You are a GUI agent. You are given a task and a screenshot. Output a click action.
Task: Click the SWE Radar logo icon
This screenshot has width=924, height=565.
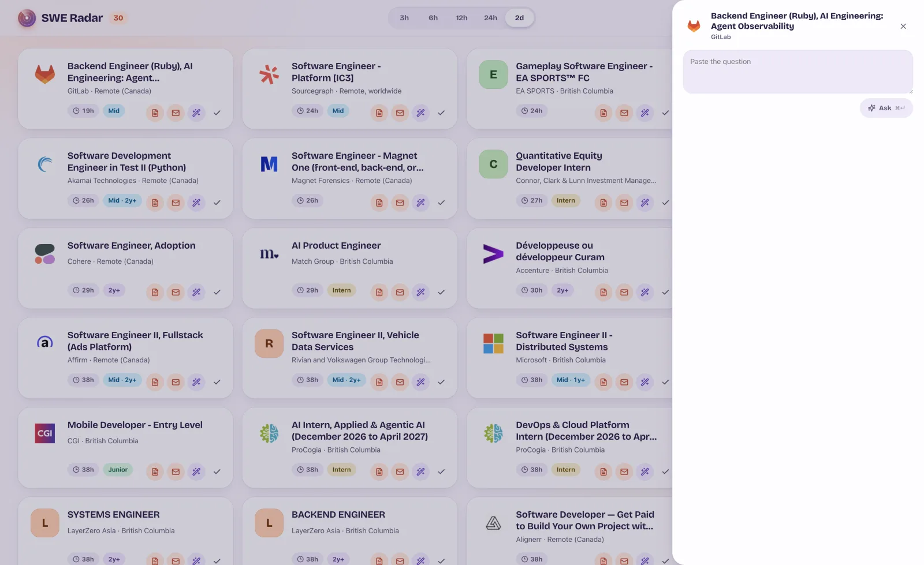(27, 18)
